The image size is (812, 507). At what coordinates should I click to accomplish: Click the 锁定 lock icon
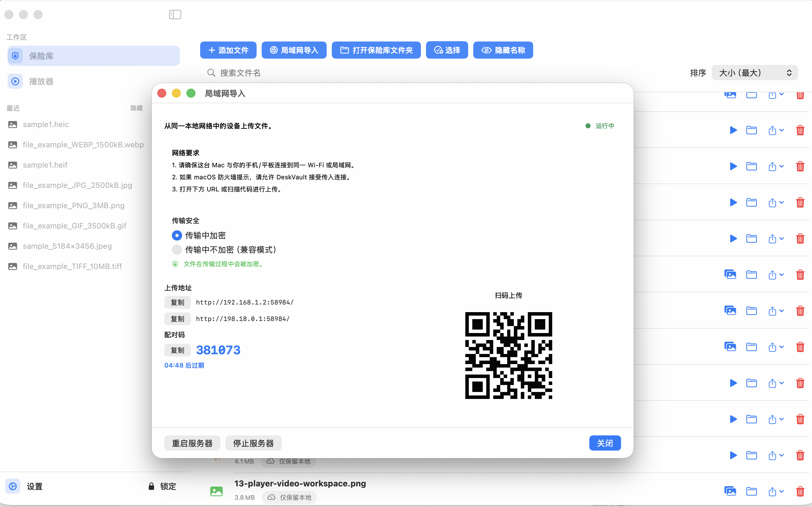point(151,486)
